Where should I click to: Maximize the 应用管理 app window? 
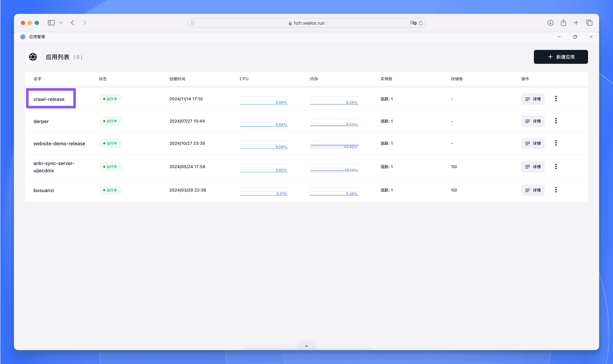(575, 37)
